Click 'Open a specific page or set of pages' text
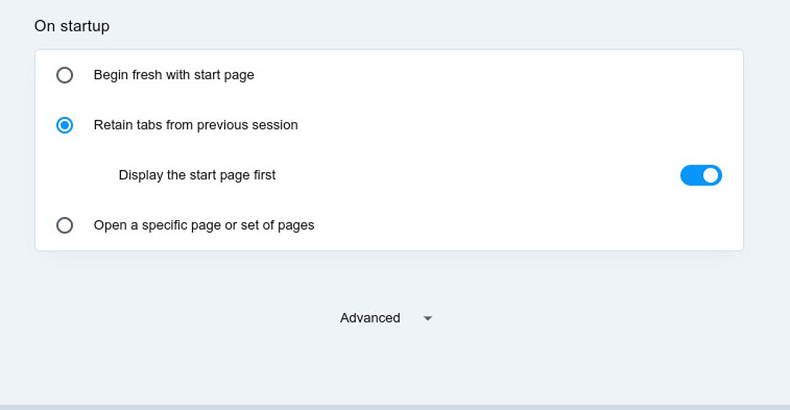The height and width of the screenshot is (410, 790). click(204, 225)
